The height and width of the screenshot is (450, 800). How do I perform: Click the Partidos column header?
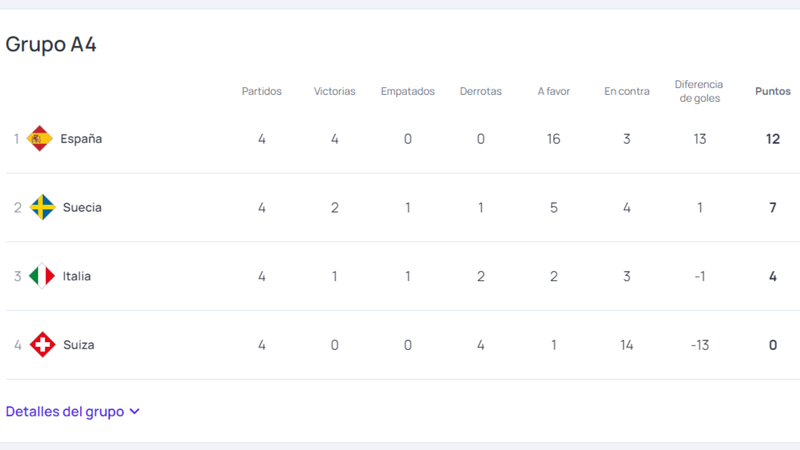(x=262, y=91)
